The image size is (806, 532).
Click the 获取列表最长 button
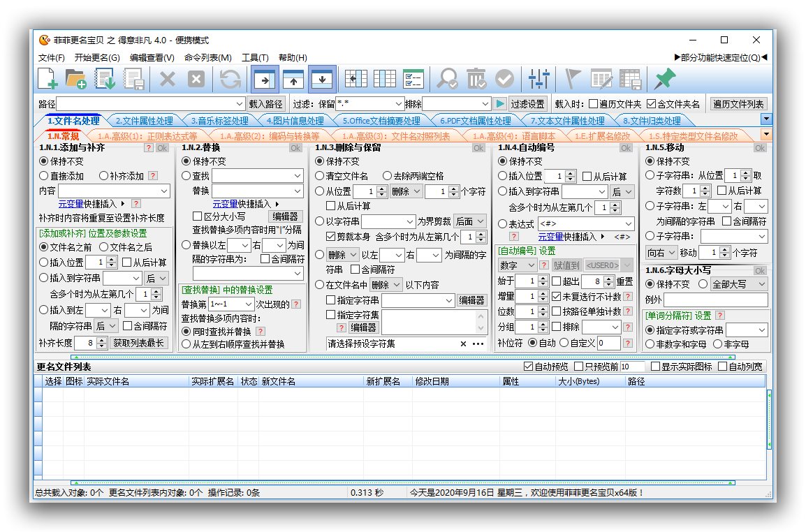pyautogui.click(x=139, y=343)
